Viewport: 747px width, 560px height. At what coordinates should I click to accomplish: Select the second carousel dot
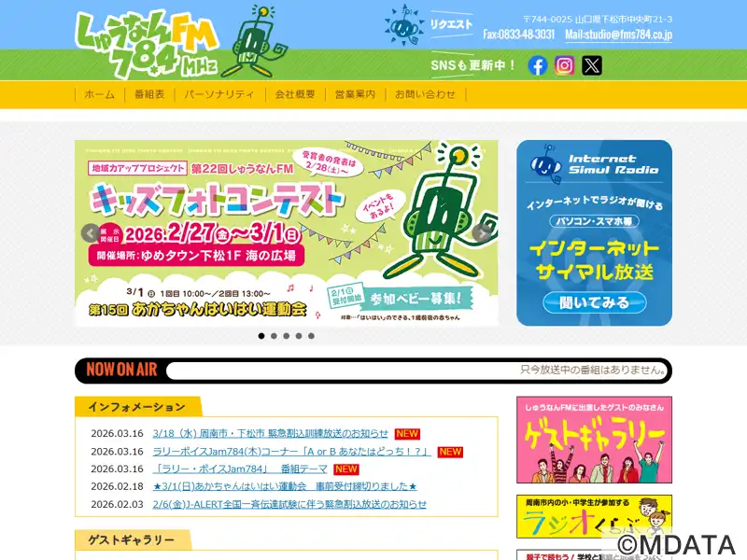pyautogui.click(x=274, y=336)
